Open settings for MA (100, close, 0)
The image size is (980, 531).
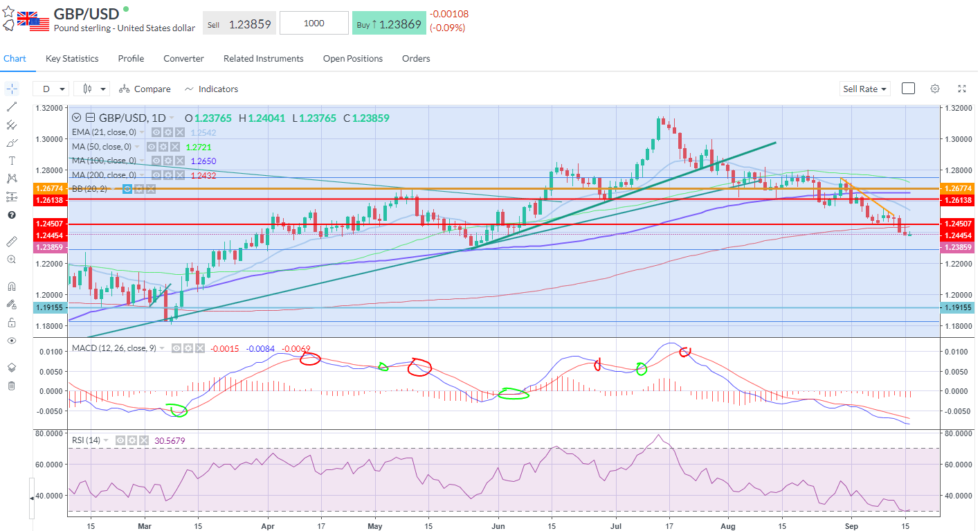coord(167,161)
